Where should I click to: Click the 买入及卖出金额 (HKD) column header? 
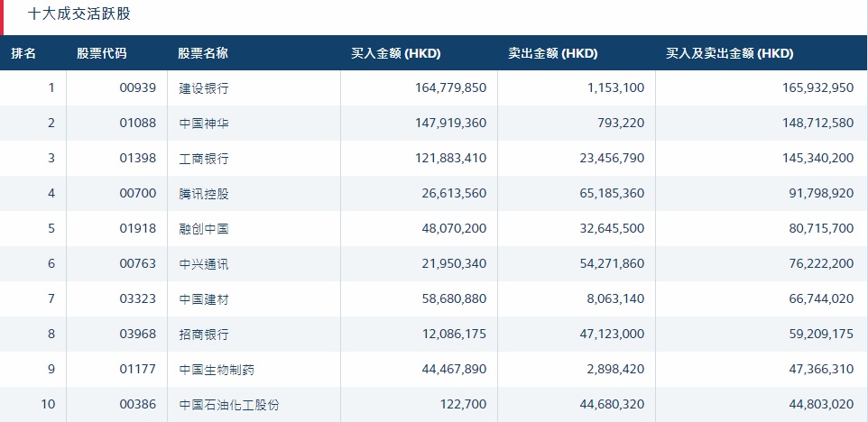tap(730, 53)
